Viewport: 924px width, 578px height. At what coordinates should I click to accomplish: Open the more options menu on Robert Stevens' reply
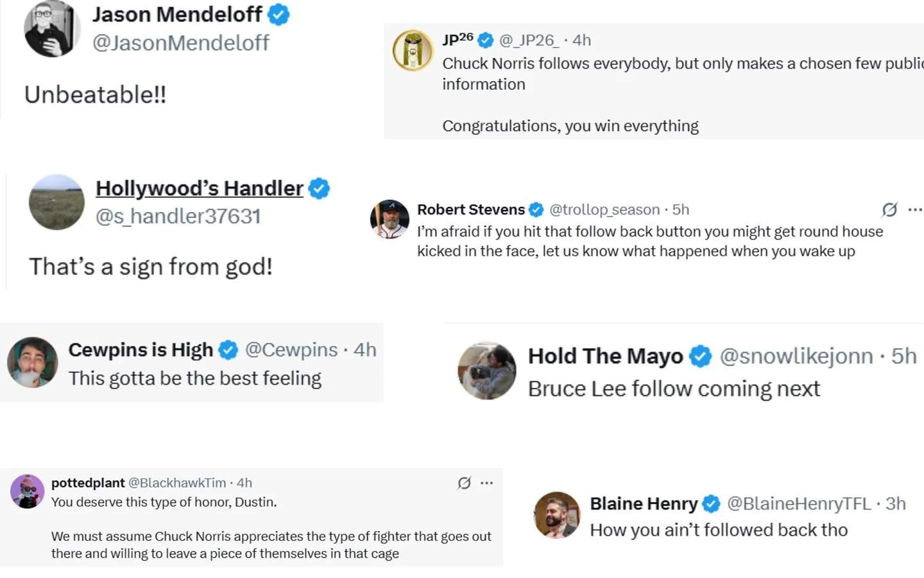click(915, 209)
